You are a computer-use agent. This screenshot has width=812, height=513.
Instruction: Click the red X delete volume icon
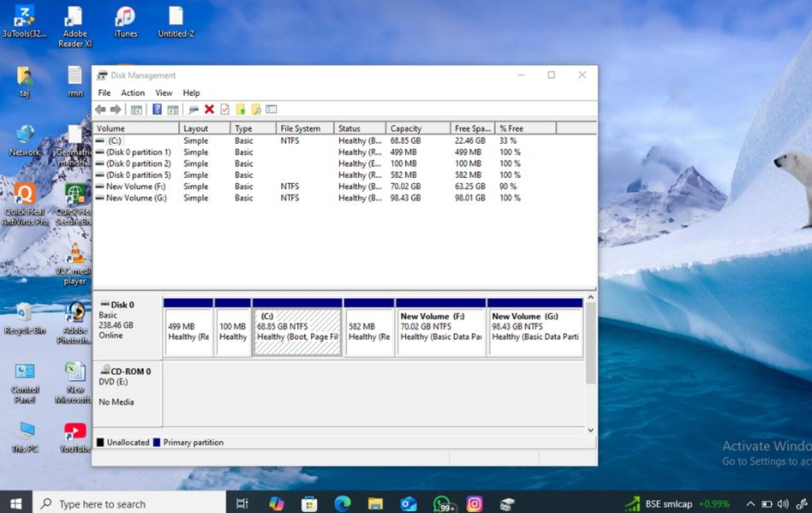(209, 109)
